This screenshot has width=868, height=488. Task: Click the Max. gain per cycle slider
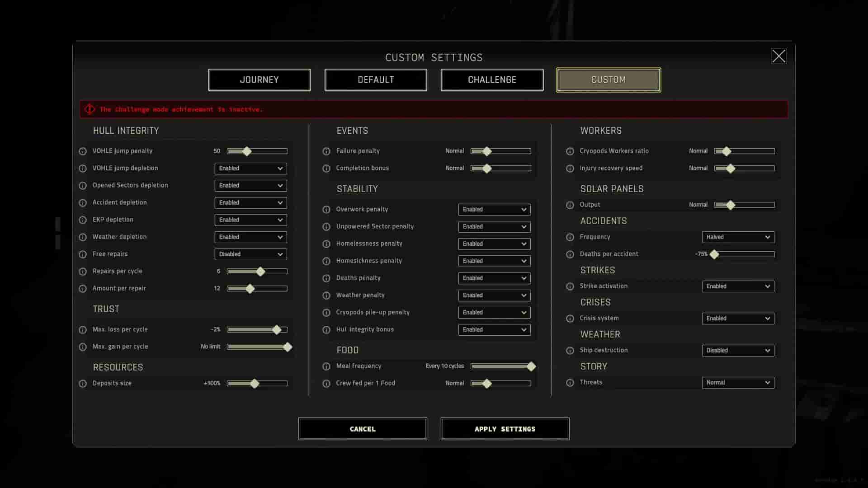pyautogui.click(x=259, y=347)
